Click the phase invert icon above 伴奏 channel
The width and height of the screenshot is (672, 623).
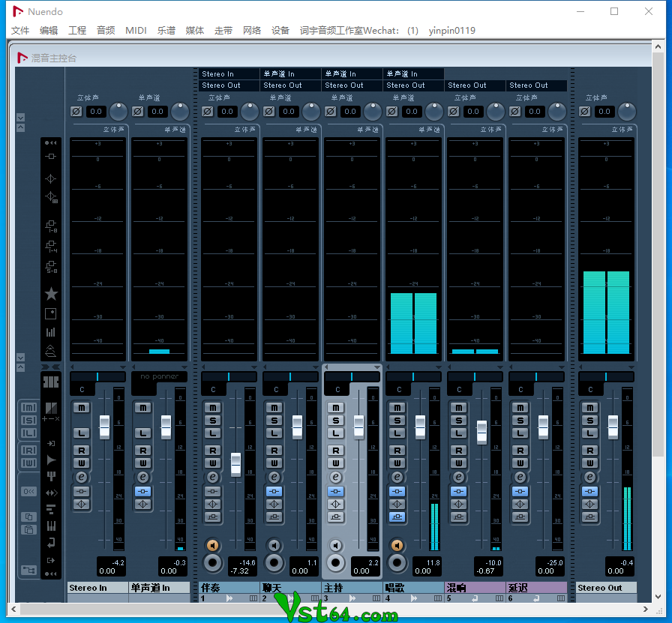208,112
